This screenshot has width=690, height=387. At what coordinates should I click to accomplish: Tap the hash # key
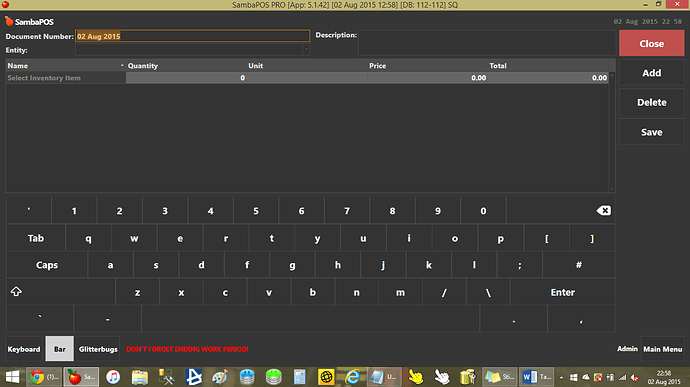[x=579, y=265]
